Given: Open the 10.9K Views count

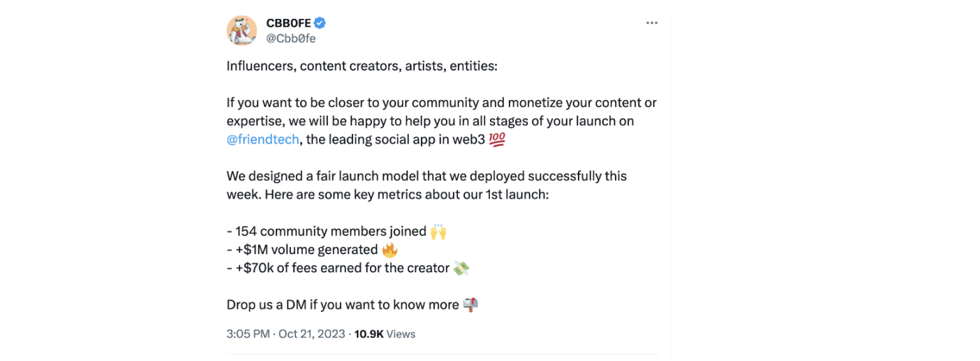Looking at the screenshot, I should coord(385,334).
